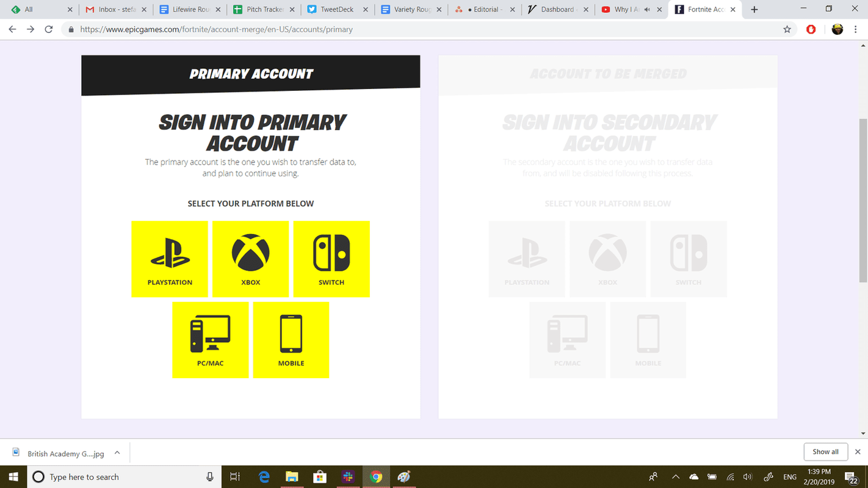868x488 pixels.
Task: Open the Action Center notifications
Action: 852,477
